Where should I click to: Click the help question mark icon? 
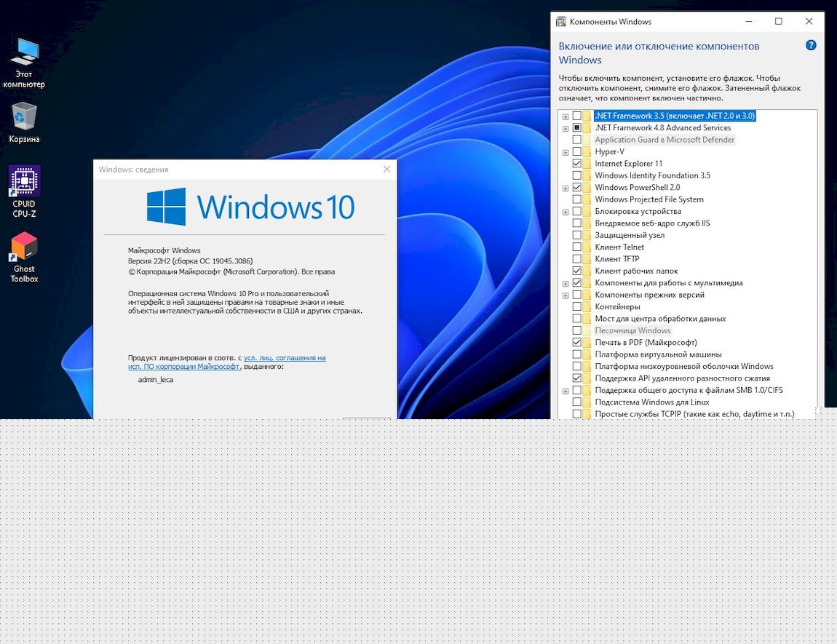pyautogui.click(x=811, y=45)
